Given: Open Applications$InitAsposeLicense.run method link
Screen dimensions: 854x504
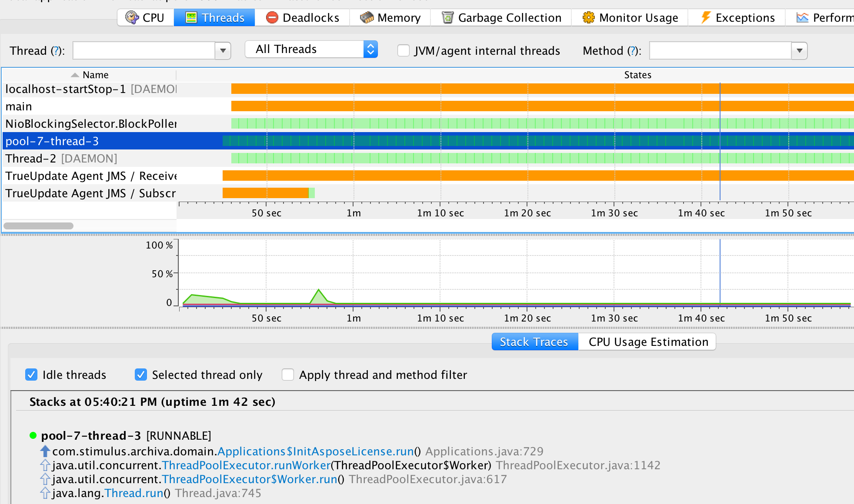Looking at the screenshot, I should click(x=315, y=451).
